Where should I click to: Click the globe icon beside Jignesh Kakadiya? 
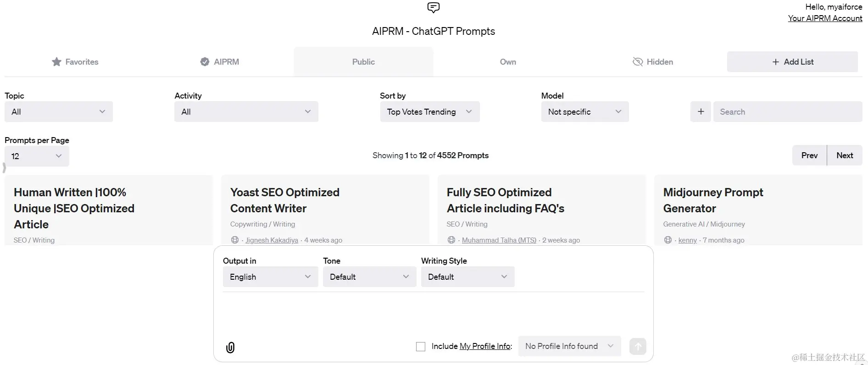[x=235, y=240]
